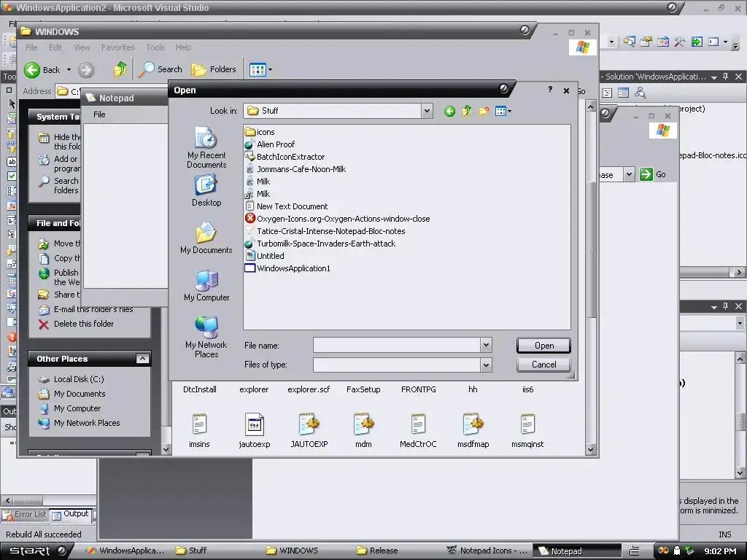Select Jommans-Cafe-Noon-Milk file

[x=295, y=169]
